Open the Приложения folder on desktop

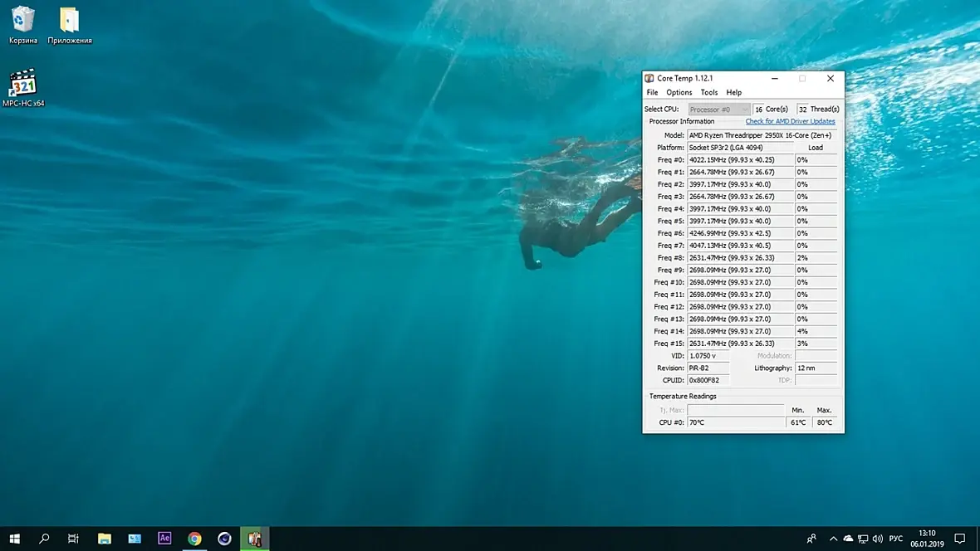(70, 20)
